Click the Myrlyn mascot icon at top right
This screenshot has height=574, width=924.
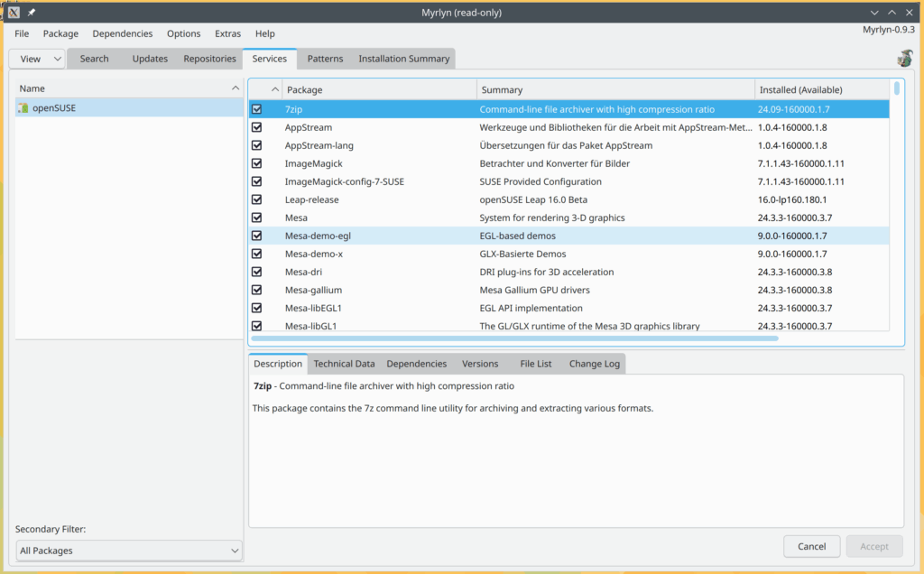904,58
